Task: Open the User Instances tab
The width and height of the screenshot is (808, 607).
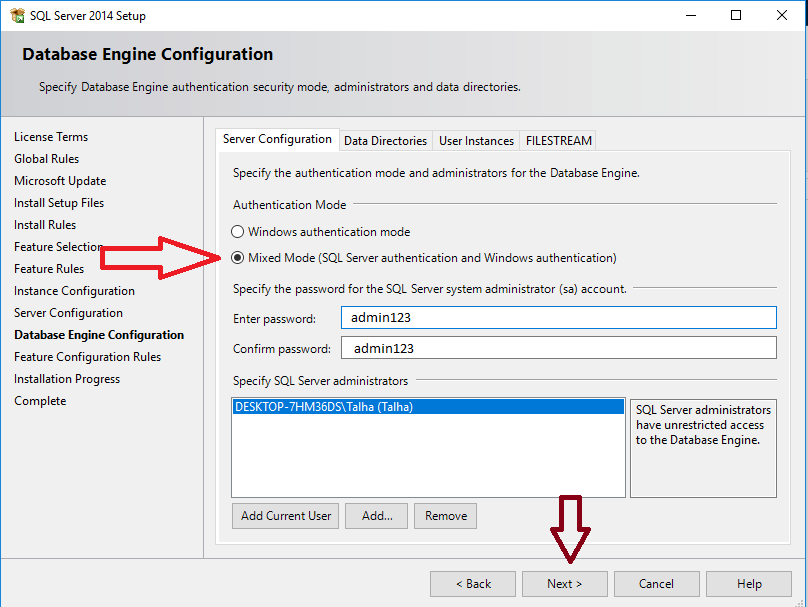Action: coord(476,141)
